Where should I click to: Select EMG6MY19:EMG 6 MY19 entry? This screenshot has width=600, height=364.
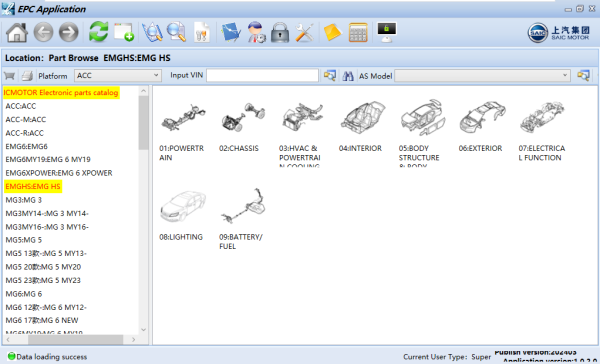tap(48, 159)
